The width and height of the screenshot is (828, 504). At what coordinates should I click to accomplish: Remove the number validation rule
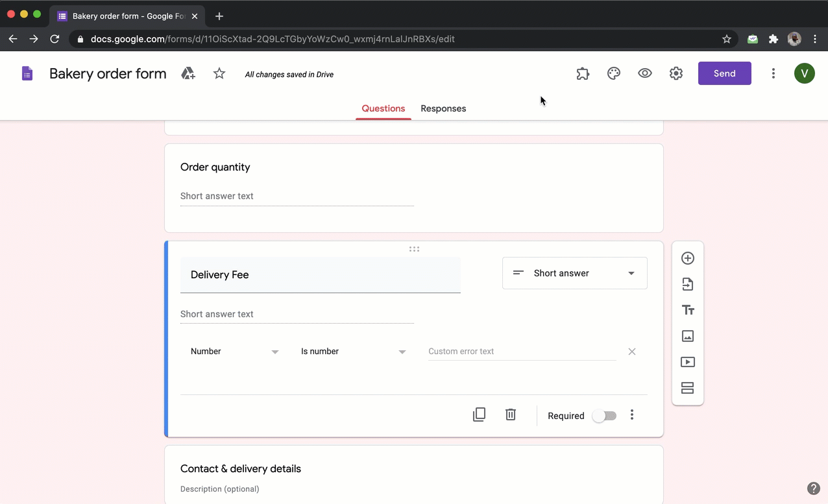click(631, 351)
